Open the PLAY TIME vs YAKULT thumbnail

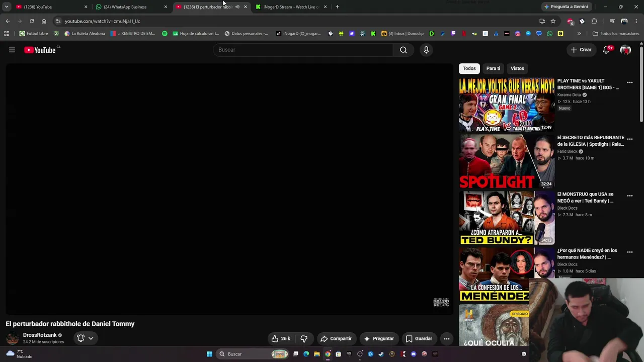click(x=507, y=105)
